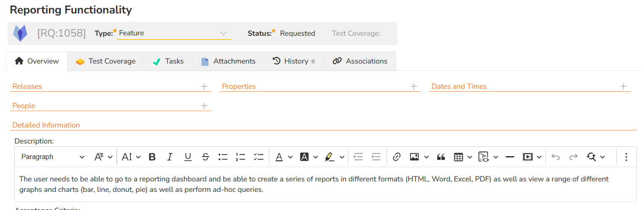Insert a block quote
Image resolution: width=644 pixels, height=210 pixels.
[441, 157]
